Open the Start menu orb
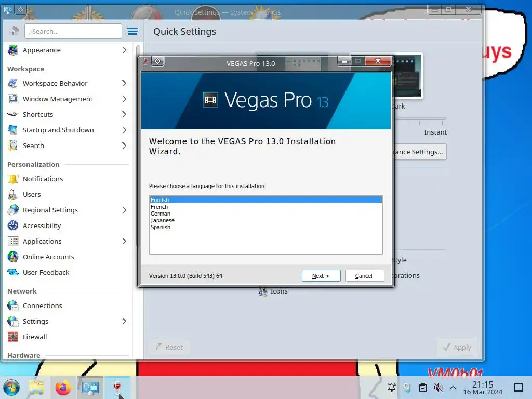The image size is (532, 399). point(11,388)
